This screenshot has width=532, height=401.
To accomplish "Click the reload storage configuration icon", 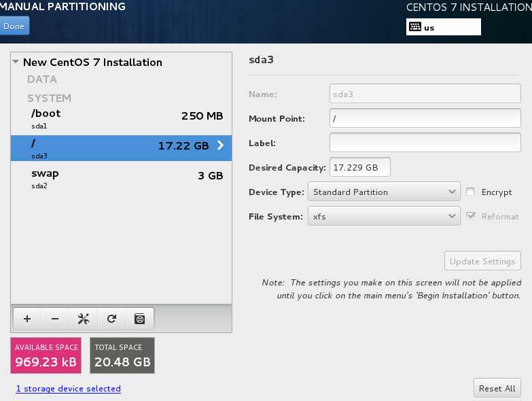I will coord(111,319).
